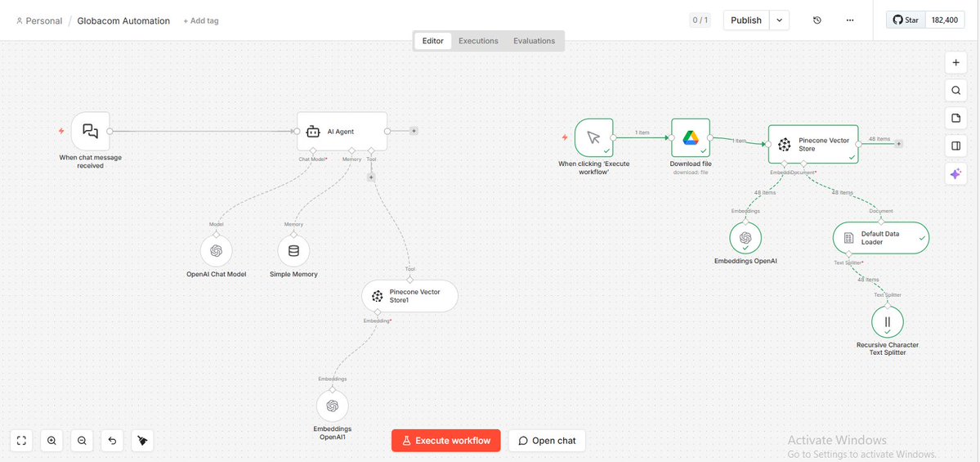The width and height of the screenshot is (980, 462).
Task: Toggle the side panel layout button
Action: pos(955,146)
